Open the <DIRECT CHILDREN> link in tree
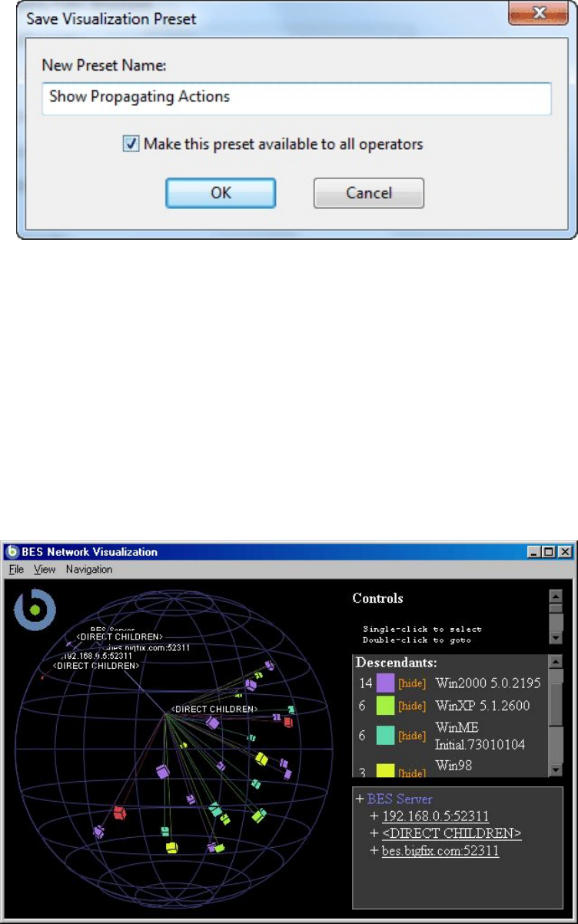 pyautogui.click(x=452, y=833)
